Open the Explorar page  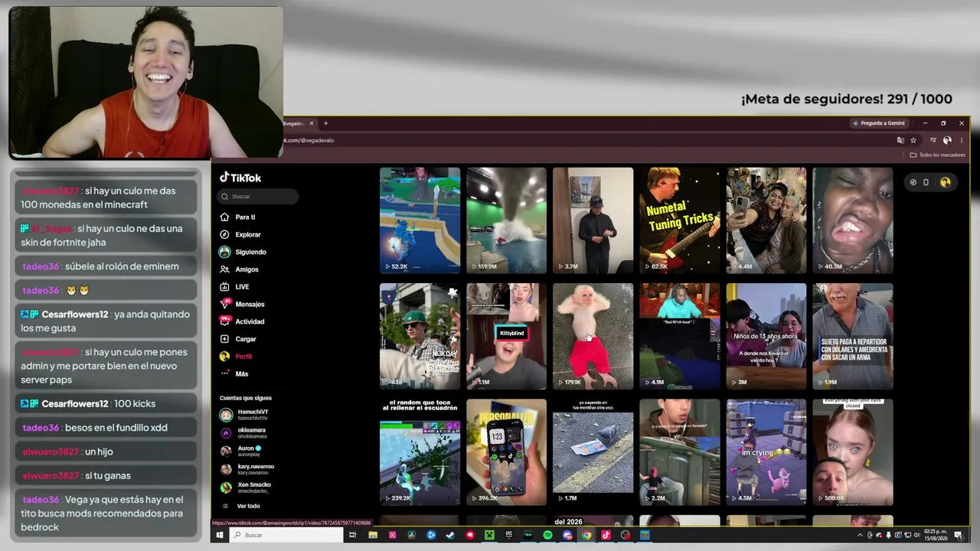240,234
